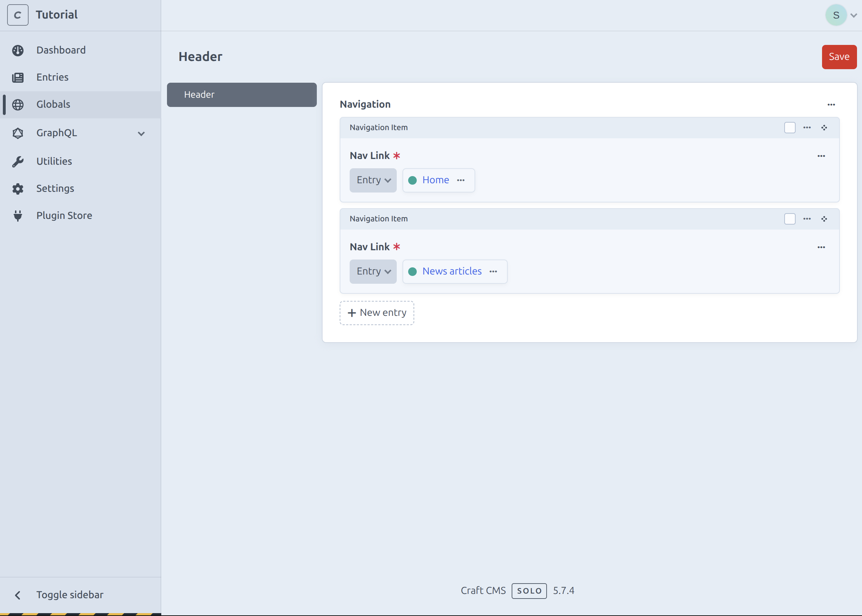862x616 pixels.
Task: Click the green status dot beside Home
Action: click(x=412, y=180)
